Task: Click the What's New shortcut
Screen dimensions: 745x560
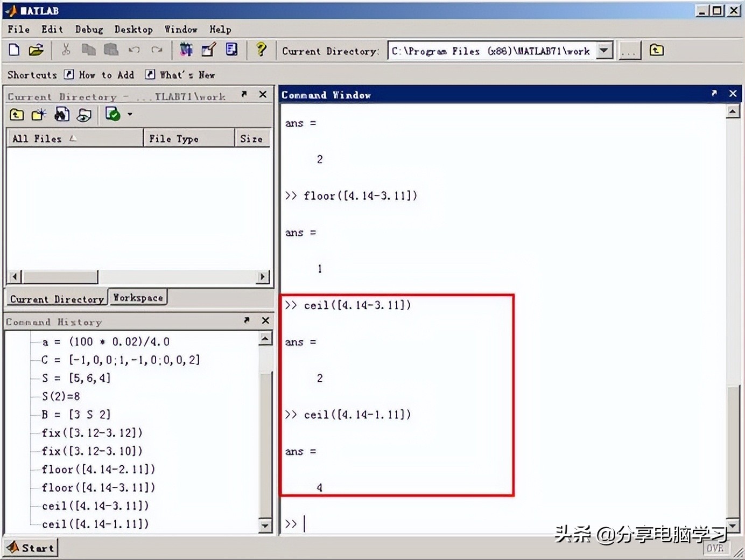Action: click(x=180, y=75)
